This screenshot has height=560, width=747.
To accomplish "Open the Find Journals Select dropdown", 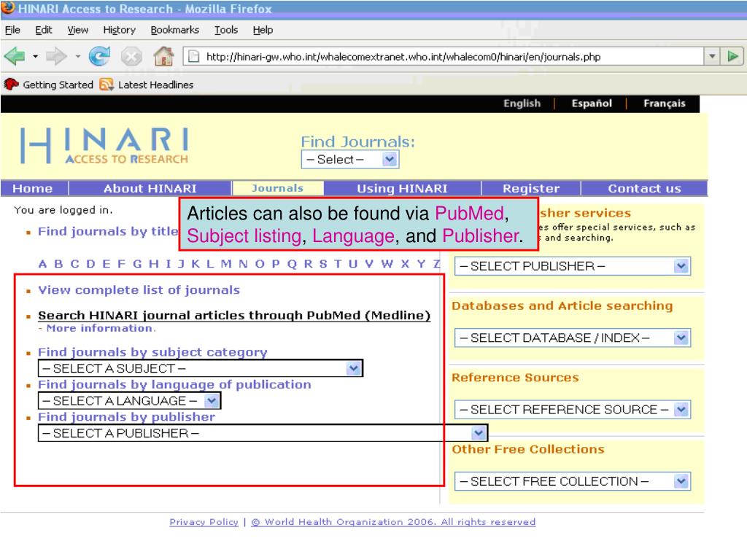I will coord(350,160).
